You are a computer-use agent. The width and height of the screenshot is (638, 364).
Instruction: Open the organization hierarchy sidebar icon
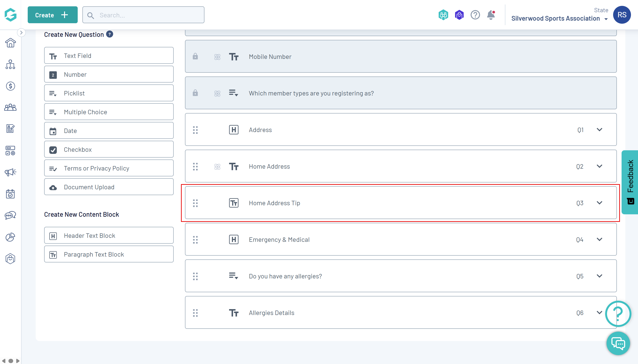[x=10, y=64]
